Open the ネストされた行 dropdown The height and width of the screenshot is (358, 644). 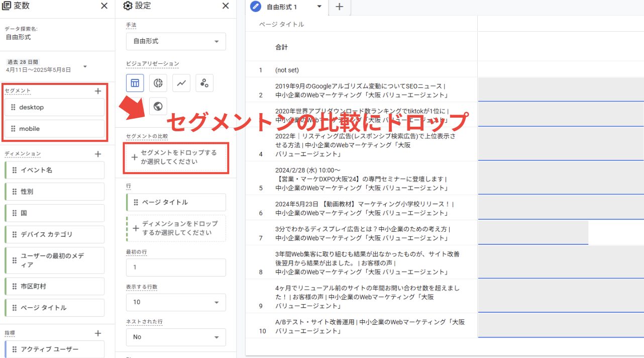pyautogui.click(x=176, y=337)
